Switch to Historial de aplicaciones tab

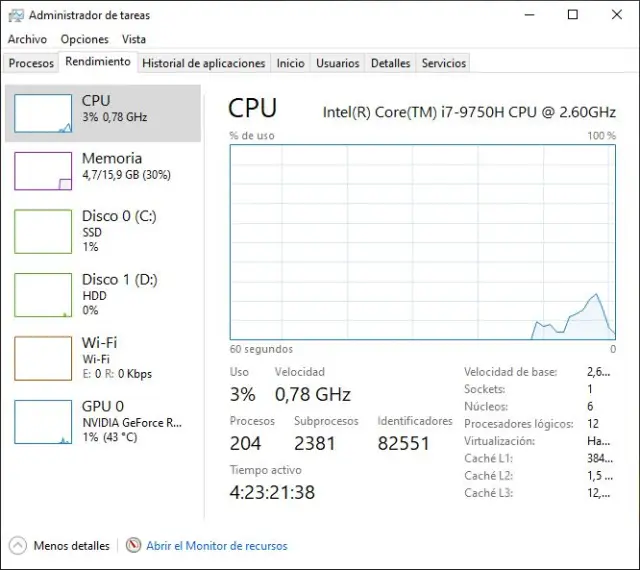(x=204, y=63)
